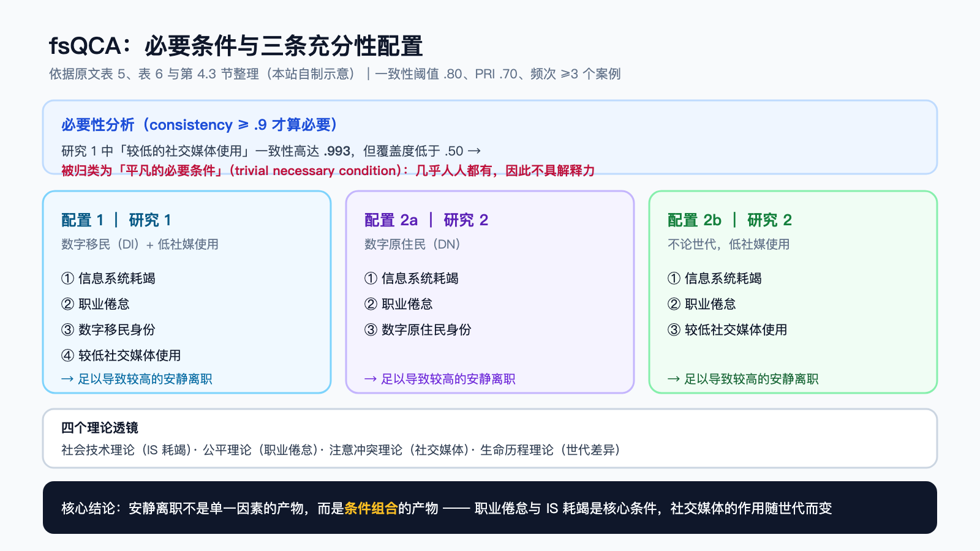This screenshot has height=551, width=980.
Task: Click '注意冲突理论（社交媒体）' text
Action: tap(401, 450)
